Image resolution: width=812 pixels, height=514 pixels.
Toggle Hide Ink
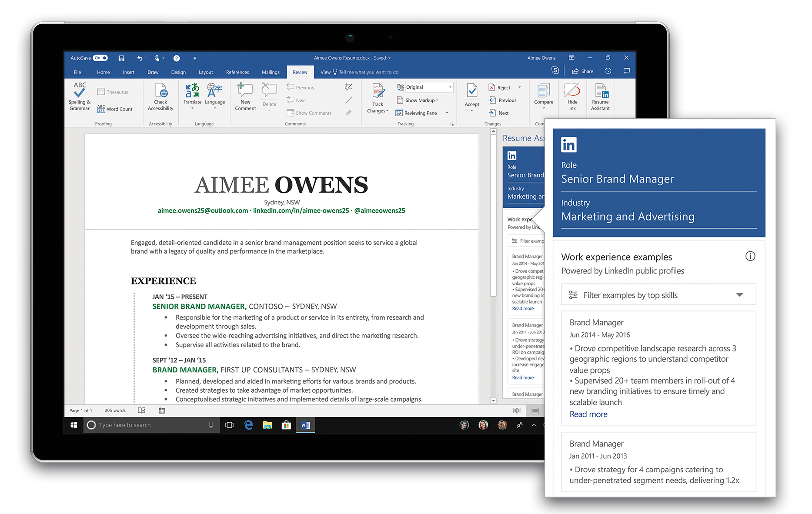572,97
